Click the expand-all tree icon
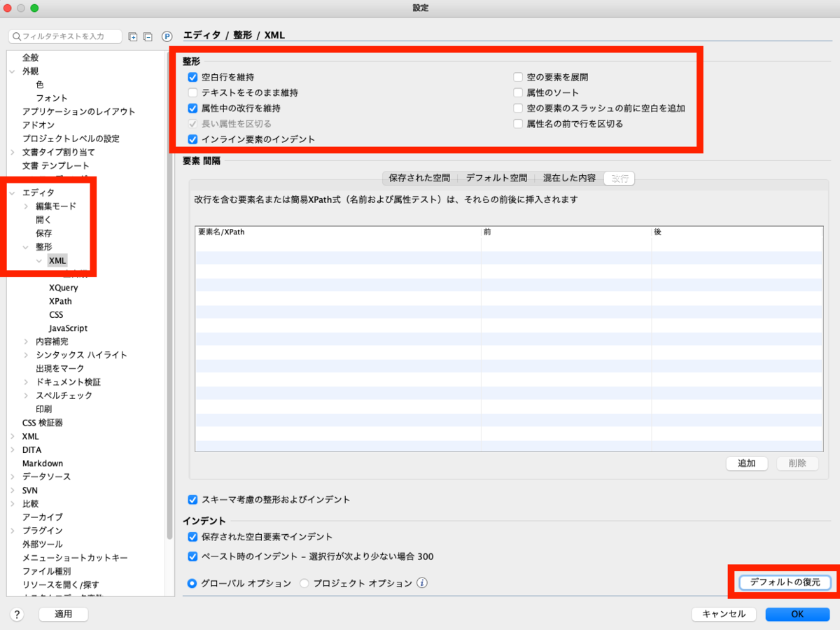 134,36
